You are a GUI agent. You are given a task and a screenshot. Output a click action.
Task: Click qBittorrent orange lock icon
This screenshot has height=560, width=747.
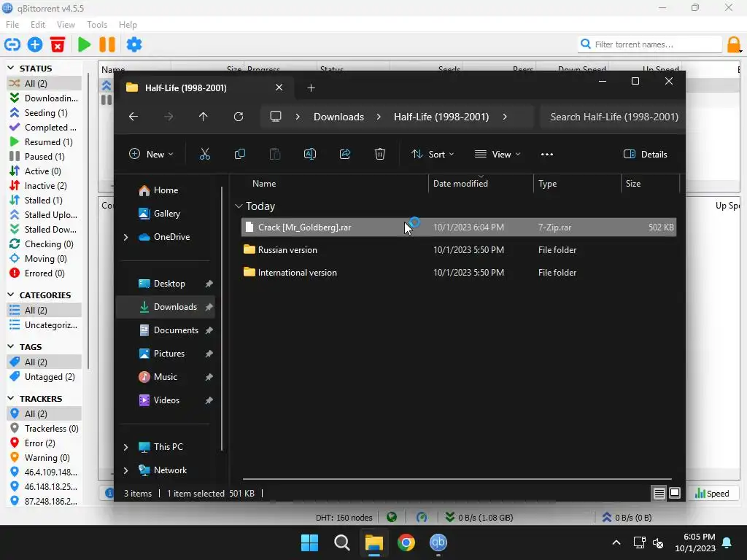pyautogui.click(x=734, y=44)
